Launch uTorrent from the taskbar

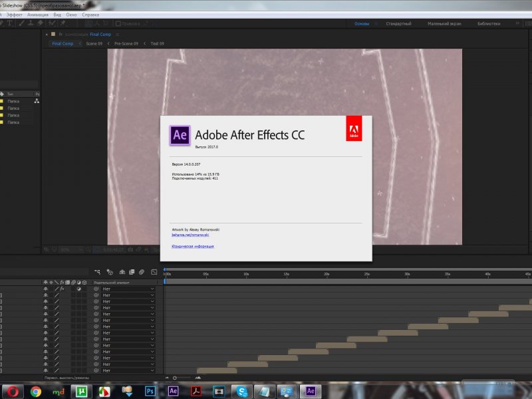[81, 392]
